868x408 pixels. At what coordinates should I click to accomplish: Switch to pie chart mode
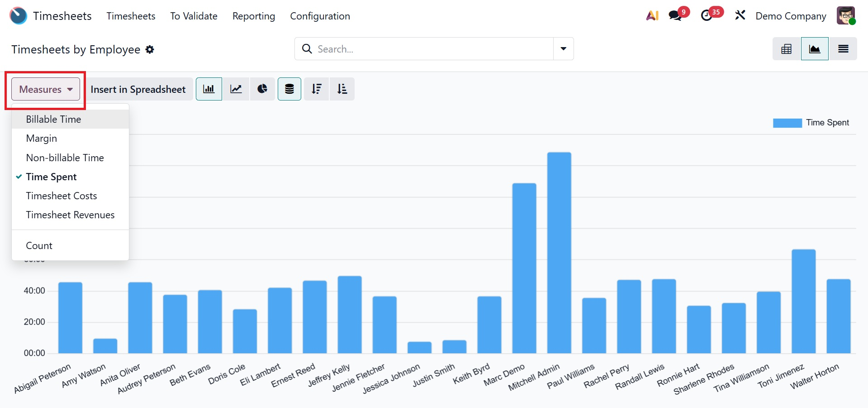262,89
